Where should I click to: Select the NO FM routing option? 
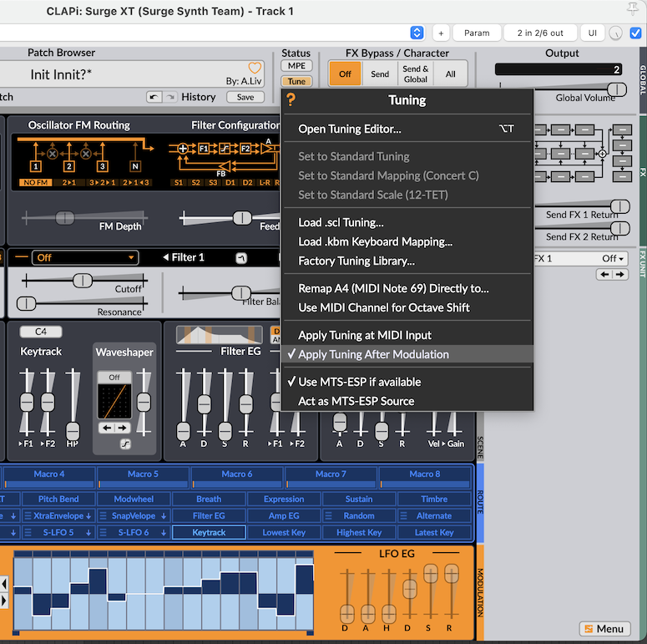(36, 182)
